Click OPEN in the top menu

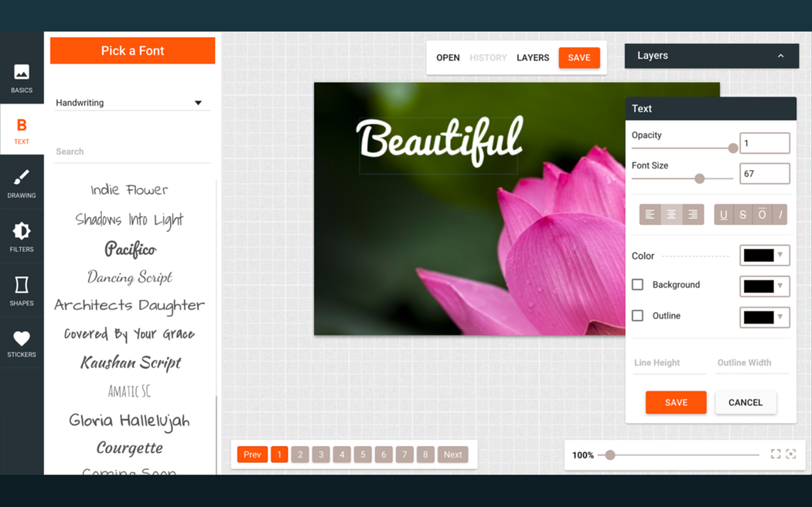coord(448,58)
